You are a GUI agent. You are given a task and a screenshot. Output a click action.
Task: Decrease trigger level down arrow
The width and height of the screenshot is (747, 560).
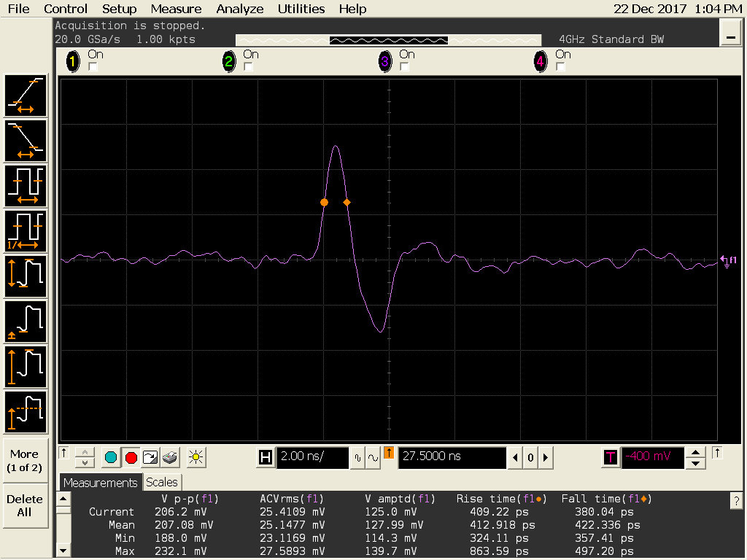pyautogui.click(x=695, y=463)
